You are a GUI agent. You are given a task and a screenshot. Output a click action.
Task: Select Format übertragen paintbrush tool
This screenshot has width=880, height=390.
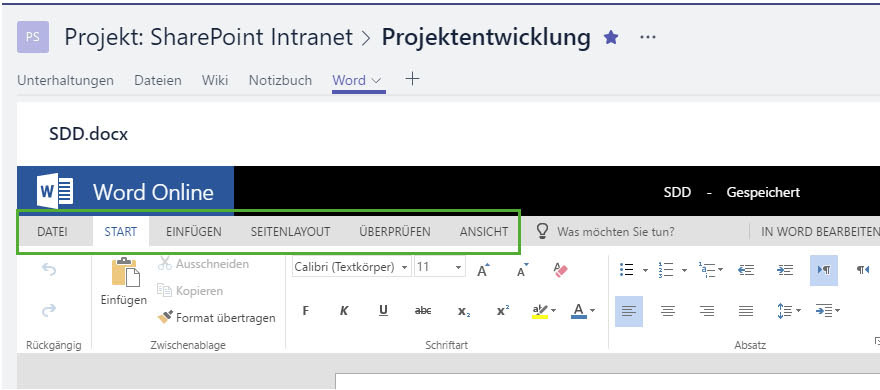(217, 318)
